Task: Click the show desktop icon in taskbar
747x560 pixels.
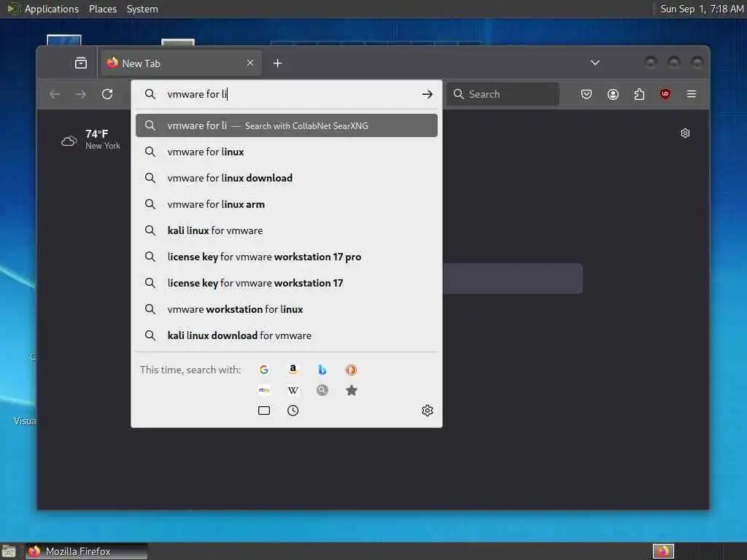Action: (8, 551)
